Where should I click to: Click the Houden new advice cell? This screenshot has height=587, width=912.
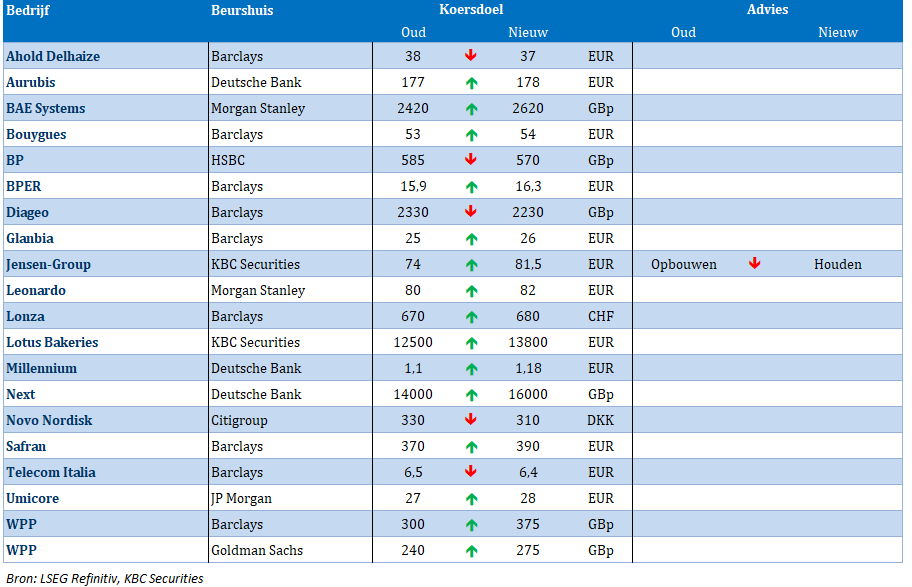tap(838, 265)
